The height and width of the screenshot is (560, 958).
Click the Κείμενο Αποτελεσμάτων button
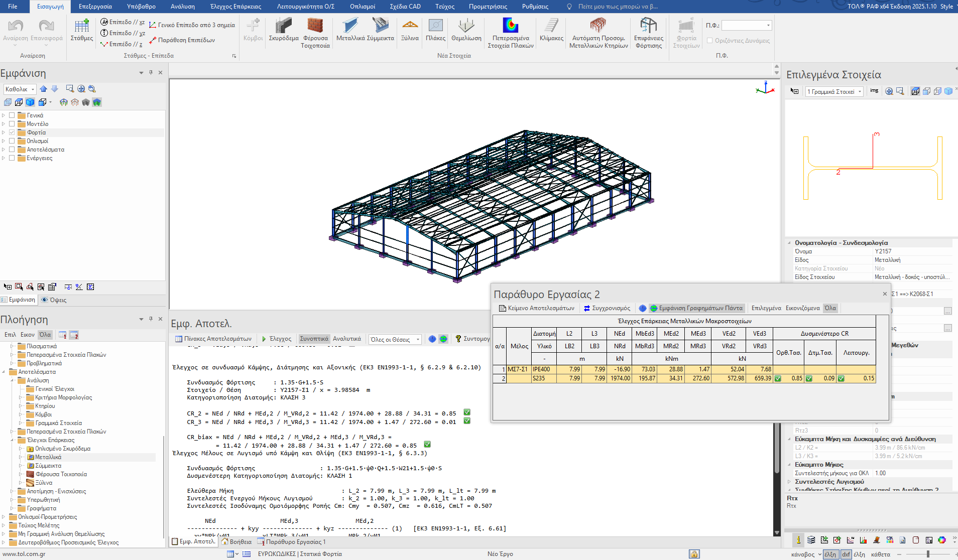pos(536,308)
